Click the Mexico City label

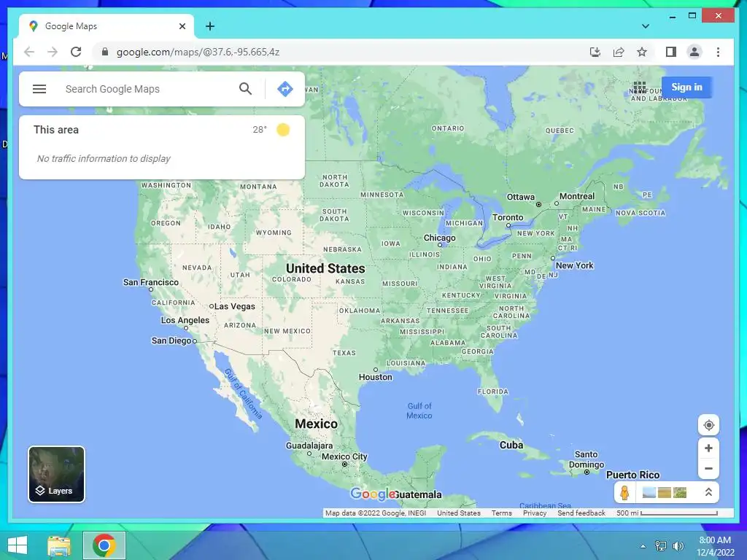[344, 456]
